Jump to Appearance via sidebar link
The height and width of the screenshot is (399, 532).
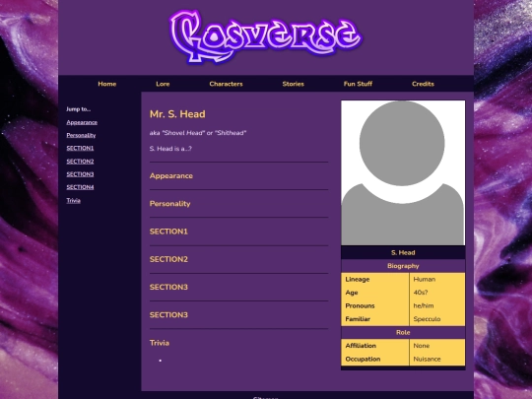[x=82, y=122]
